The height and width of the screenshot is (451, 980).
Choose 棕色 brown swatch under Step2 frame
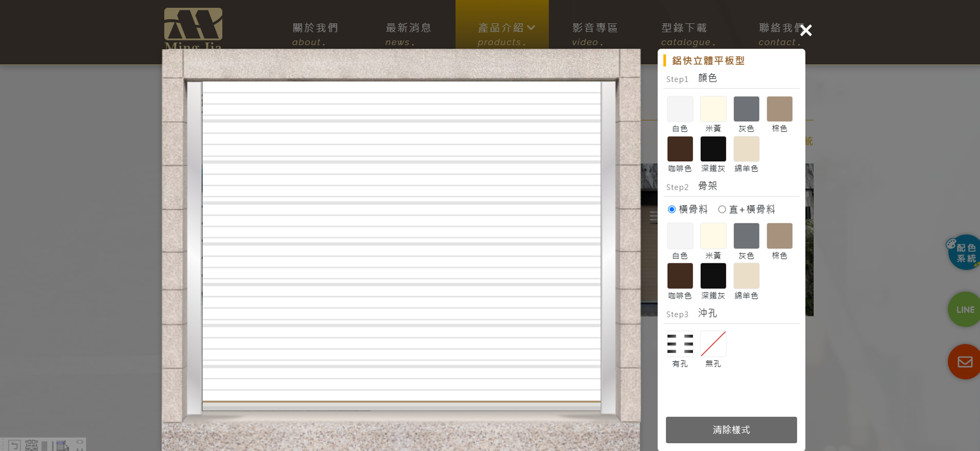pos(779,236)
